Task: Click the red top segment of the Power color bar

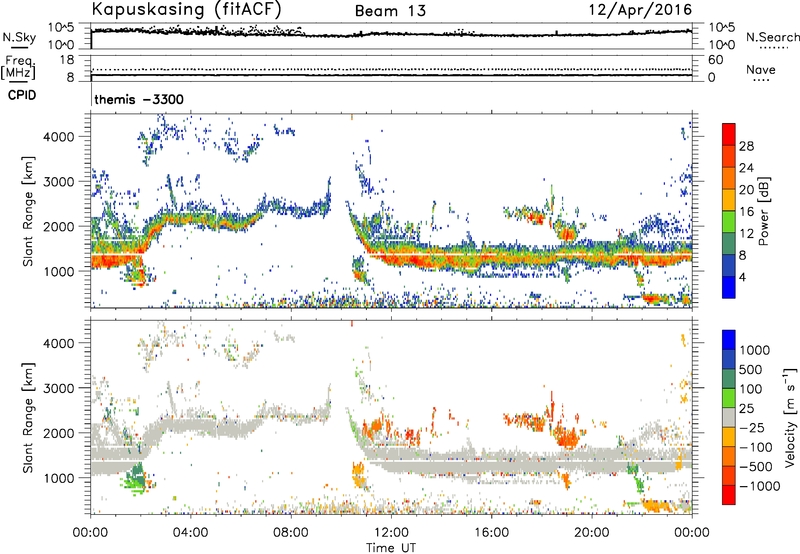Action: (729, 134)
